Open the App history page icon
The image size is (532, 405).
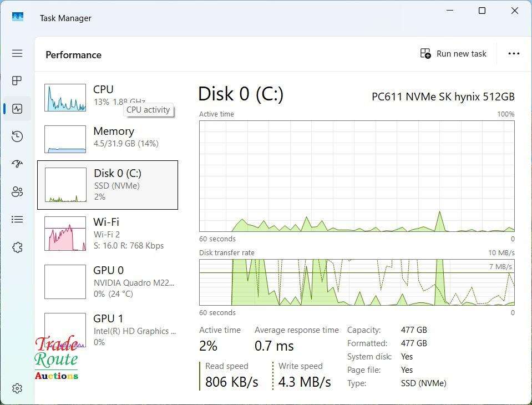coord(17,136)
